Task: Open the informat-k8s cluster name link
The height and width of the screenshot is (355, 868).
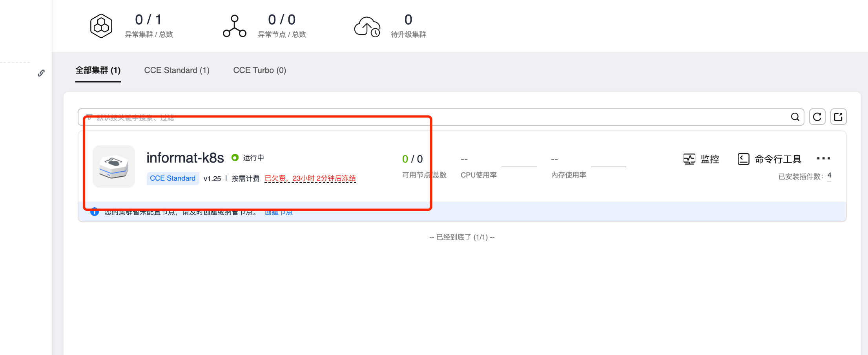Action: [x=185, y=158]
